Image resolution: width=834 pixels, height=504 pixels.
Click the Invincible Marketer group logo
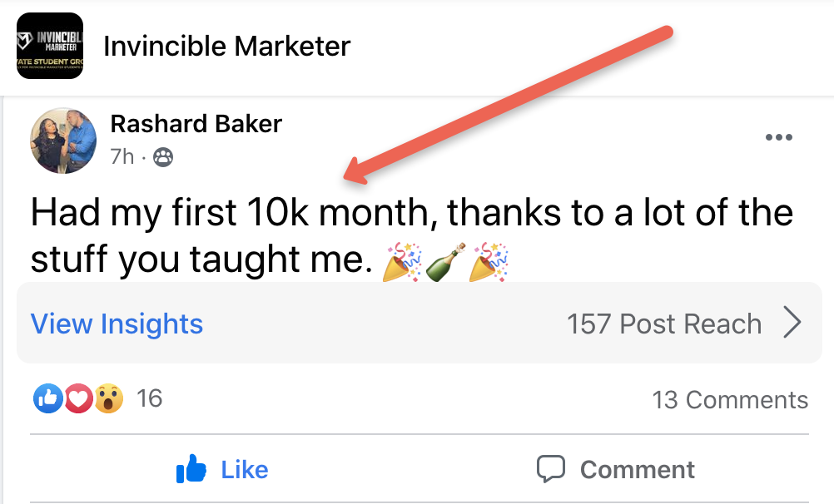point(50,46)
